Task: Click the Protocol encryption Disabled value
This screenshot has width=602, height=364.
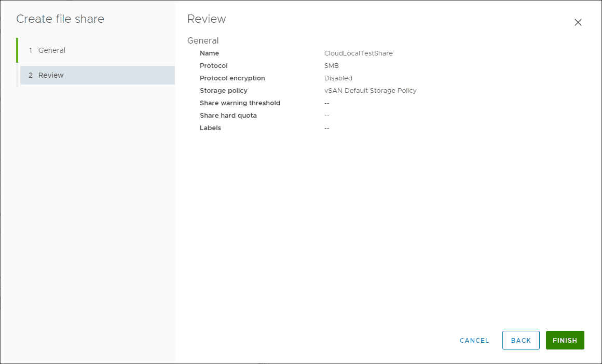Action: coord(338,78)
